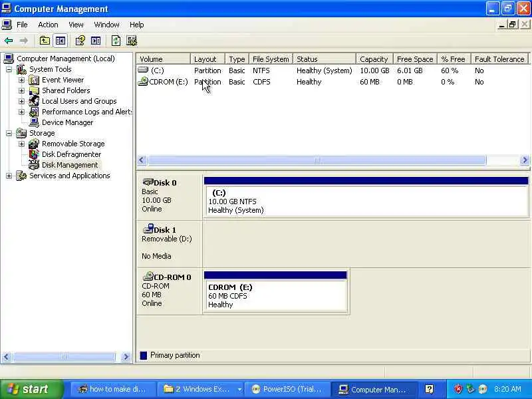This screenshot has height=399, width=532.
Task: Switch to PowerISO taskbar button
Action: coord(287,389)
